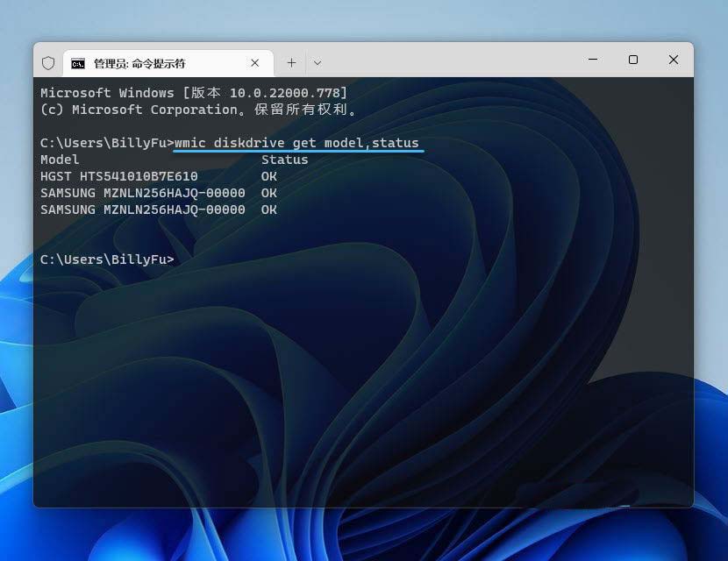
Task: Click the Status column header text
Action: (284, 160)
